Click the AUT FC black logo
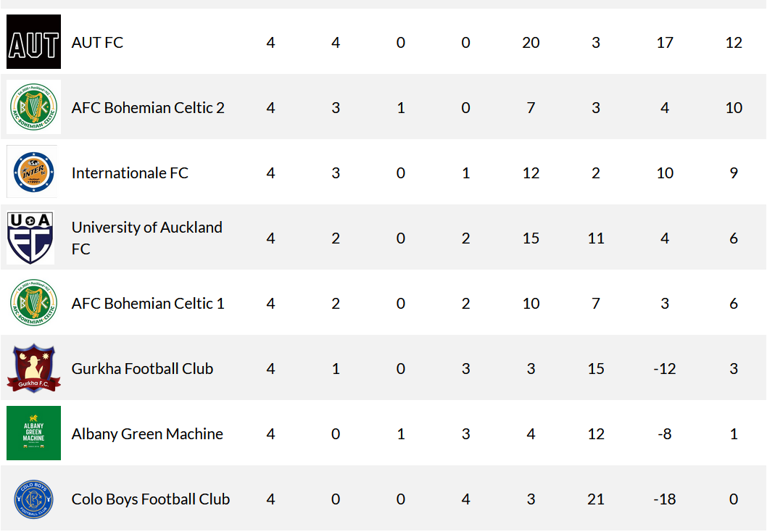The image size is (767, 532). [34, 41]
